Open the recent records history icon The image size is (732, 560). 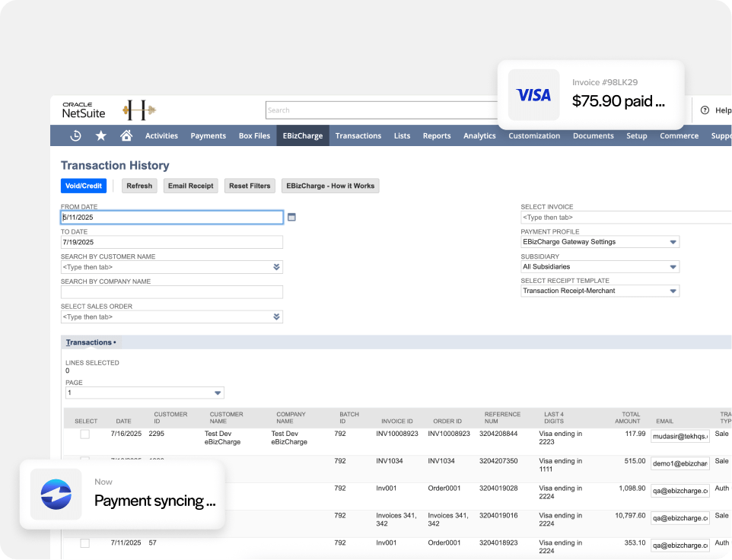75,135
